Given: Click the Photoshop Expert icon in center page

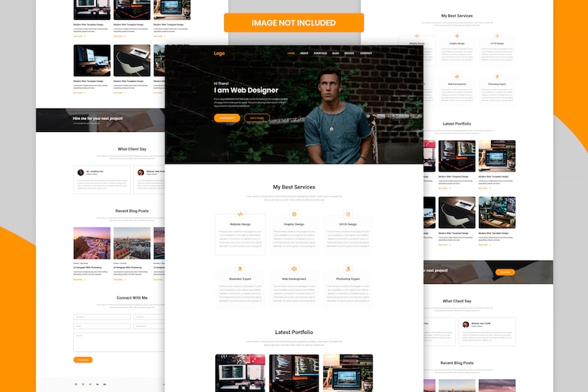Looking at the screenshot, I should (x=347, y=269).
